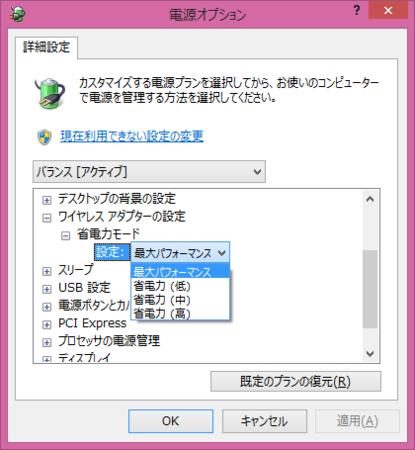Click the UAC shield icon
This screenshot has height=450, width=415.
click(45, 137)
